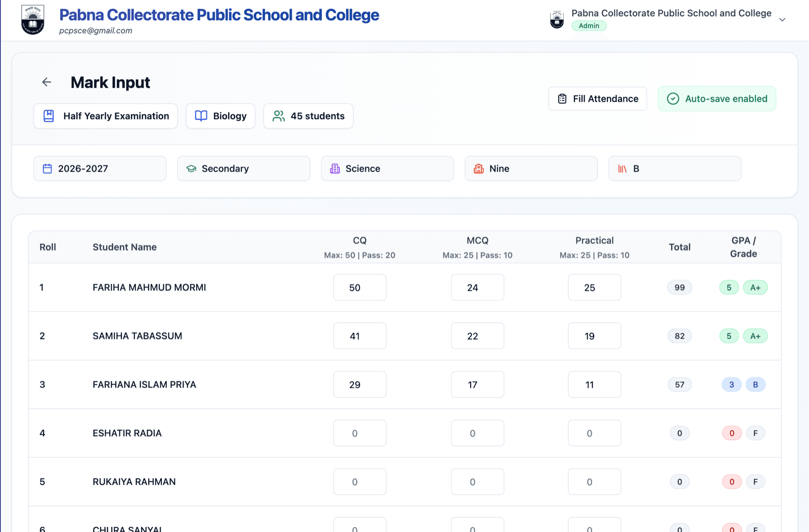Click the green Admin role badge
Viewport: 809px width, 532px height.
(589, 26)
